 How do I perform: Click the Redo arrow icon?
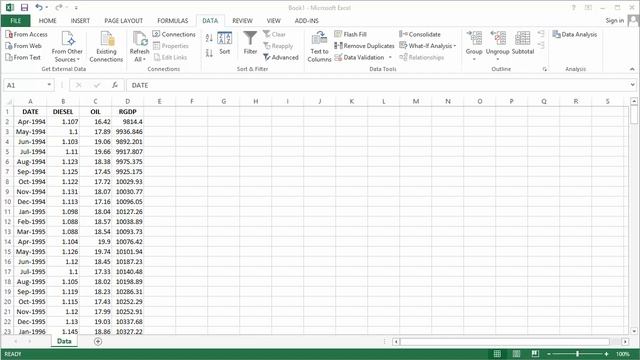pos(59,7)
